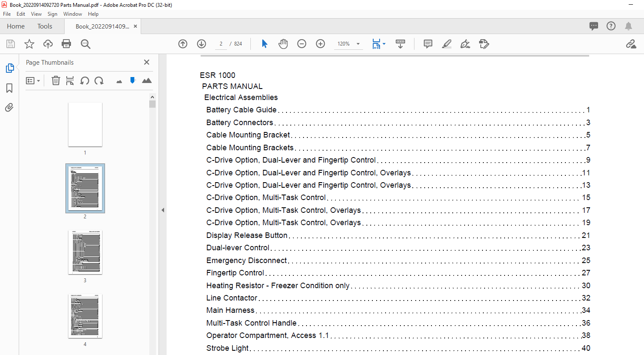Delete selected page thumbnail
This screenshot has height=355, width=644.
(x=56, y=80)
